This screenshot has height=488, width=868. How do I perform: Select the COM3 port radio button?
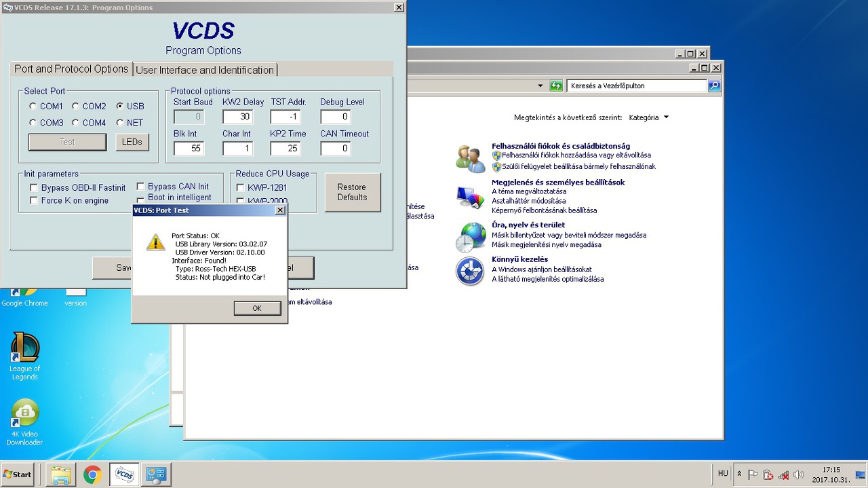[33, 123]
